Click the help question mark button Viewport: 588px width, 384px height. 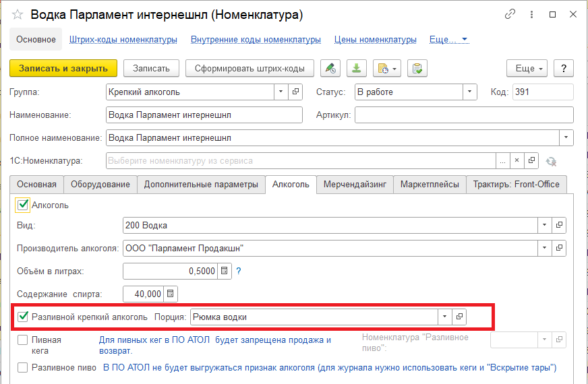563,68
